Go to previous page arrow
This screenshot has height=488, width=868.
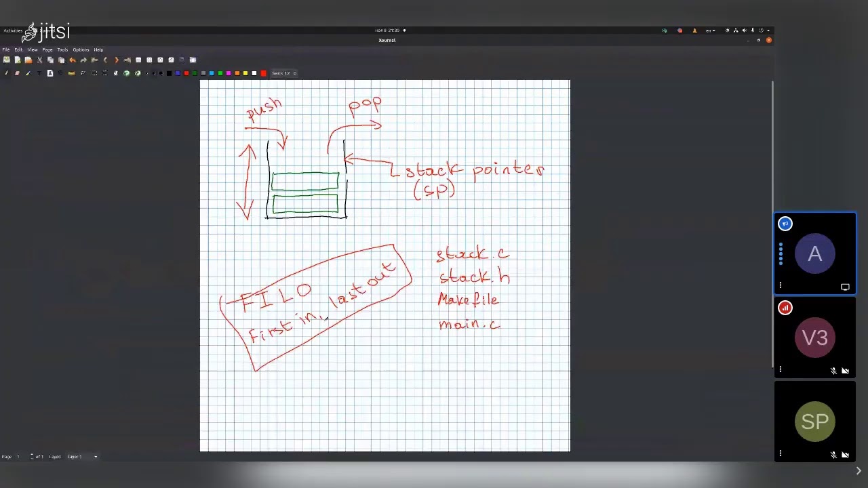click(105, 60)
